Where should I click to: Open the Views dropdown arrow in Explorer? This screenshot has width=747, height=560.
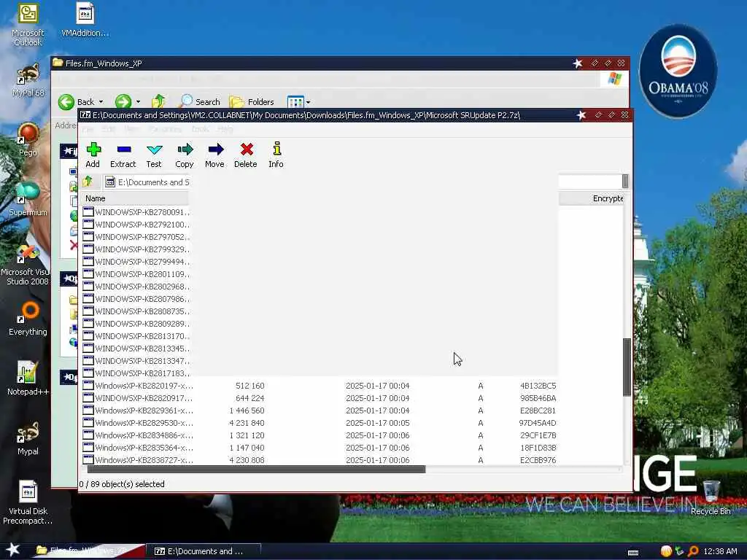click(x=309, y=102)
